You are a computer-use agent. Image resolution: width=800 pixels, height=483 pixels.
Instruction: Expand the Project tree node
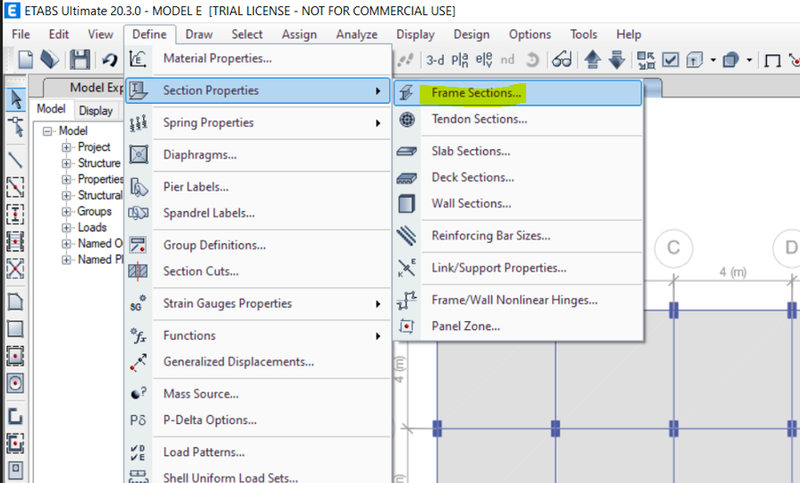pos(66,147)
